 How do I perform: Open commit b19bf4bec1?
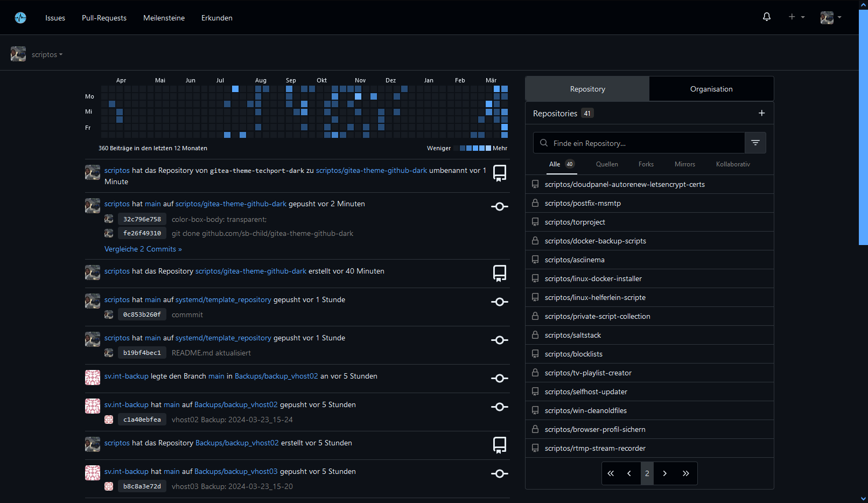[x=142, y=353]
